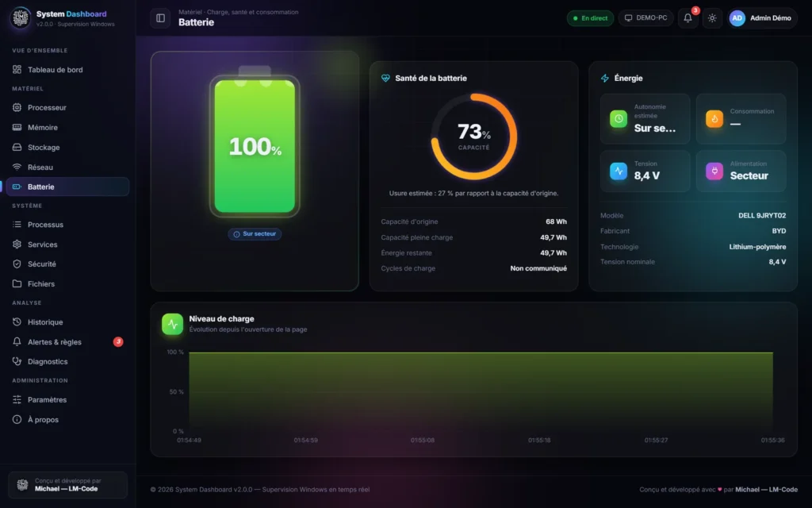Viewport: 812px width, 508px height.
Task: Click the Alertes & règles bell icon
Action: pyautogui.click(x=17, y=341)
